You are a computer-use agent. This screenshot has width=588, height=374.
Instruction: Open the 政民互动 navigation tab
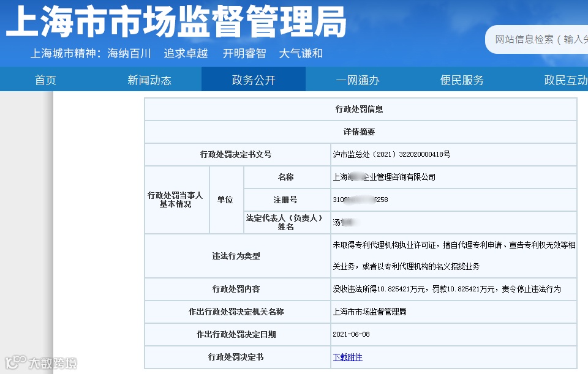pos(565,80)
